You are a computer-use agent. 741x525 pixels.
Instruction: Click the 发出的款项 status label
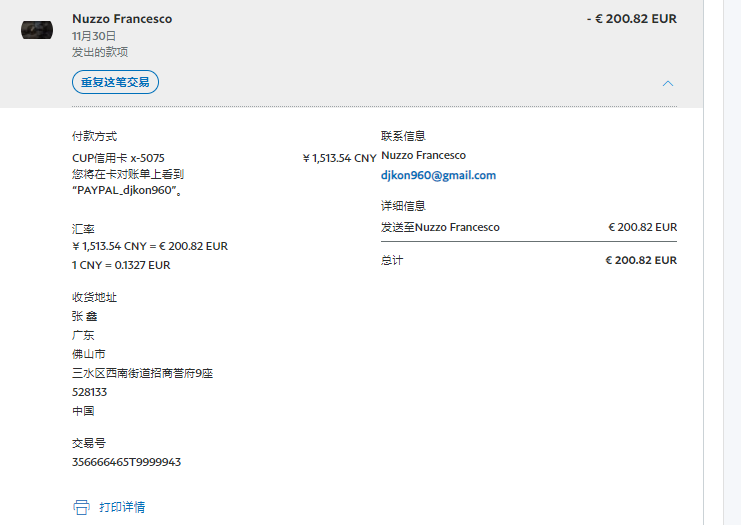(x=99, y=52)
